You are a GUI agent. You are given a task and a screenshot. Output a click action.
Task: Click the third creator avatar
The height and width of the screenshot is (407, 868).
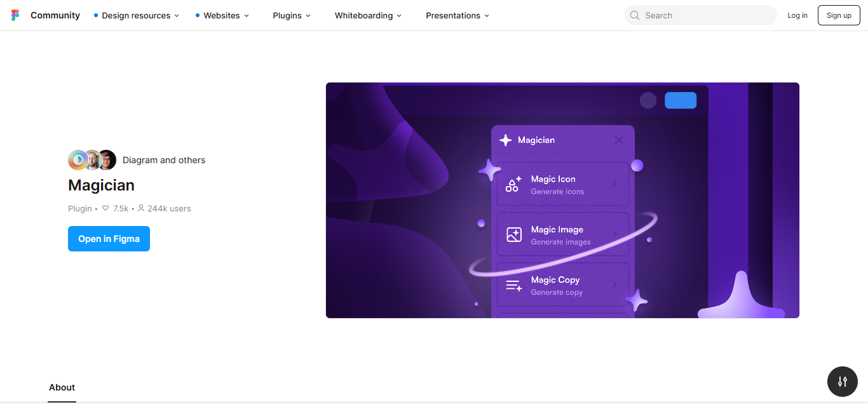(107, 160)
